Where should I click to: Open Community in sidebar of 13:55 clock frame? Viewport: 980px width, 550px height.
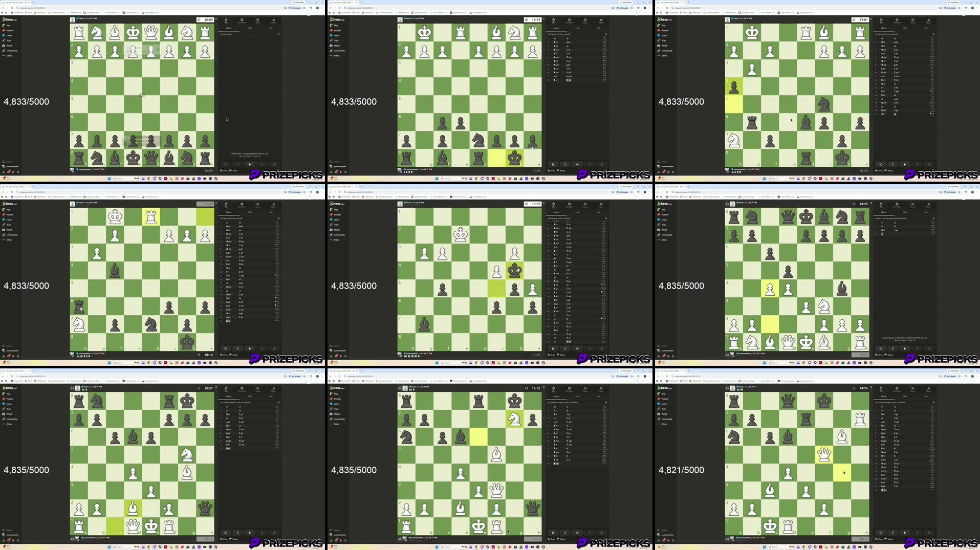pos(337,235)
